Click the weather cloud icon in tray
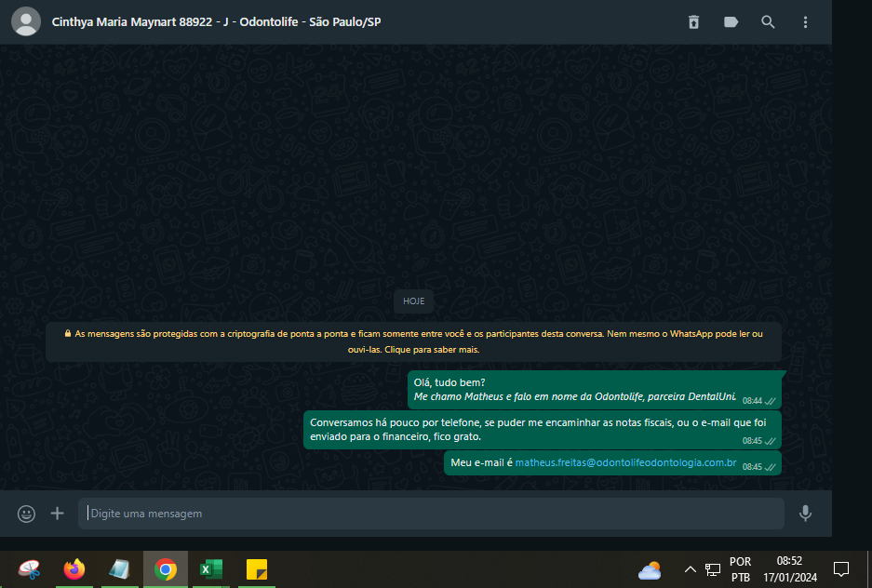Image resolution: width=872 pixels, height=588 pixels. [650, 570]
